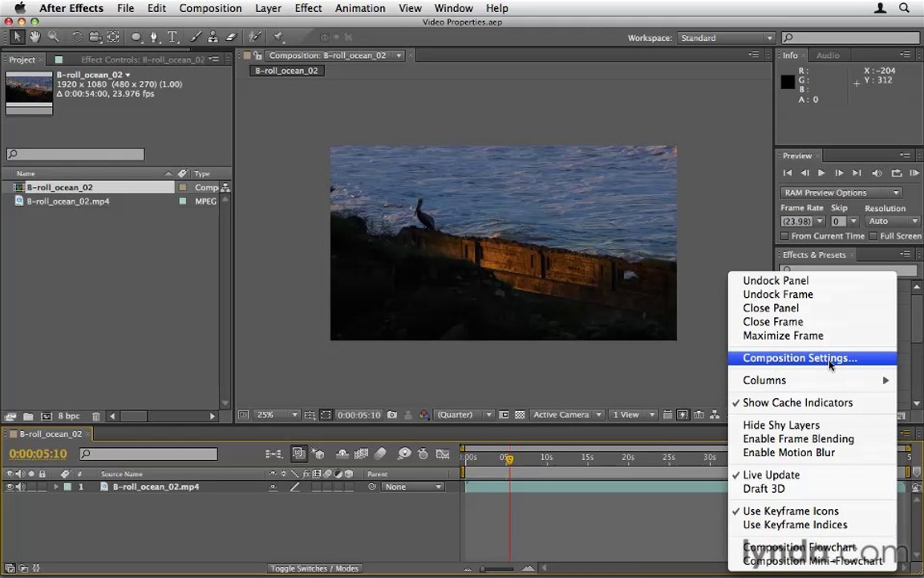924x578 pixels.
Task: Play the preview with Play button
Action: [x=821, y=173]
